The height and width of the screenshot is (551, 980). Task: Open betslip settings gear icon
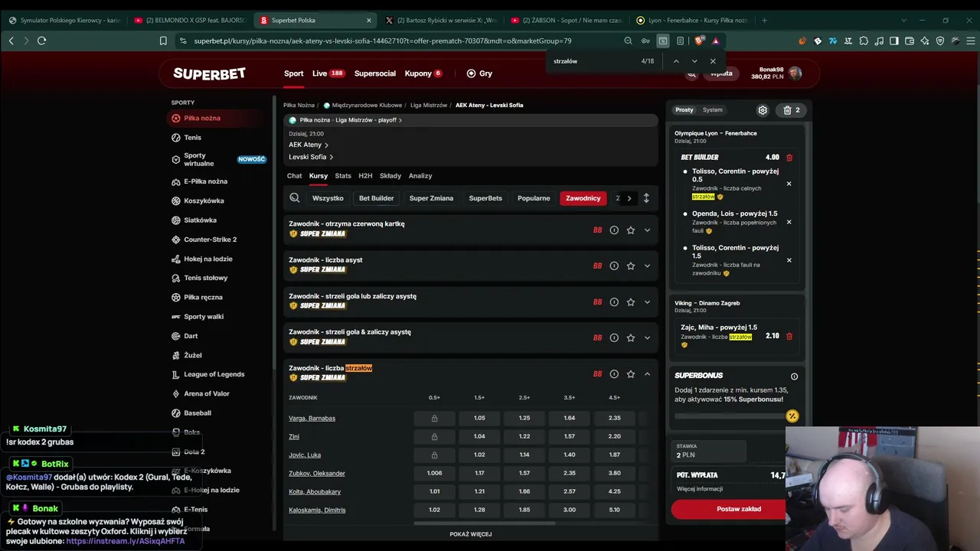click(x=763, y=110)
